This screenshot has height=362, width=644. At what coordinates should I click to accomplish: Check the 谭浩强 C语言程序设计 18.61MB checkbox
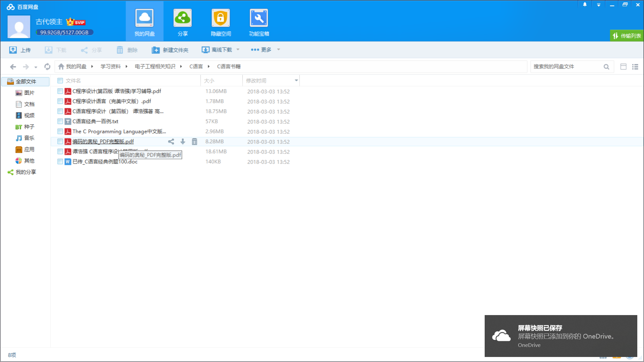pos(60,152)
